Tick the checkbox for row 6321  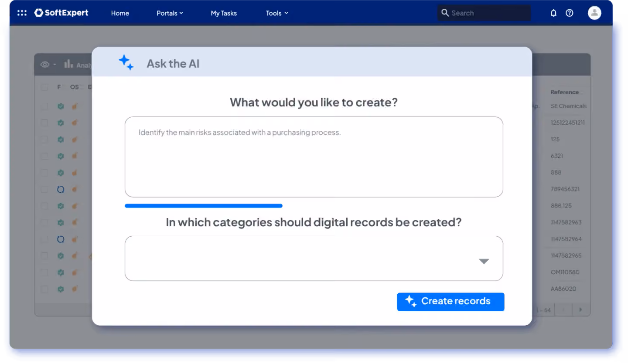tap(44, 156)
